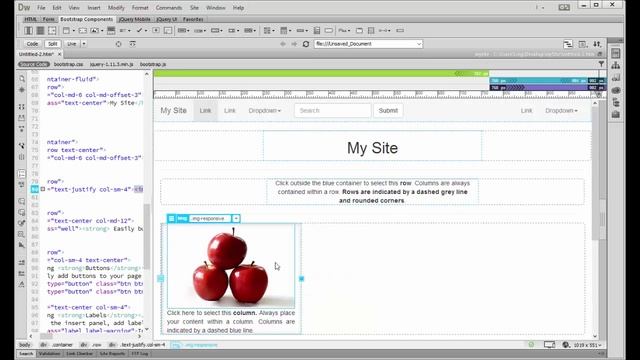Open the Search results tab

click(x=26, y=354)
